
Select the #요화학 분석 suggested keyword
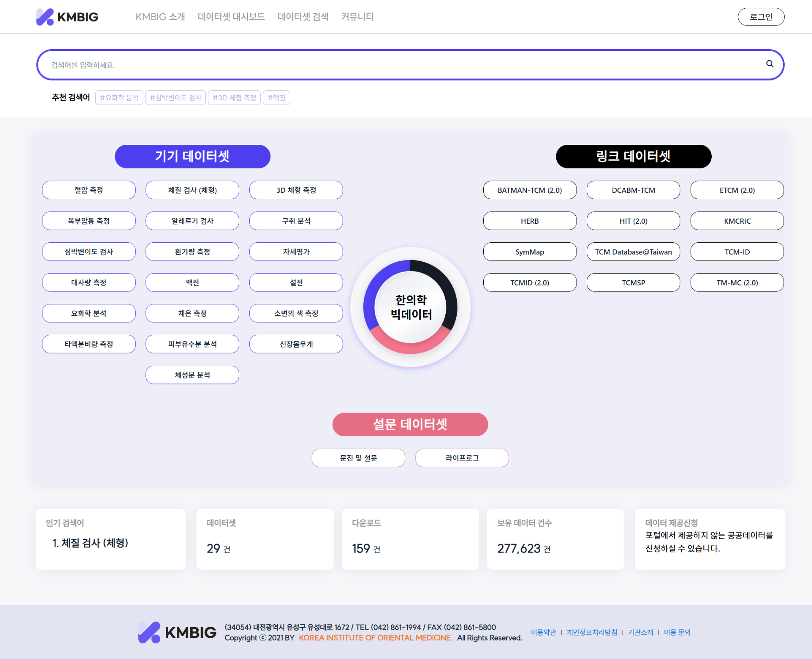point(119,98)
